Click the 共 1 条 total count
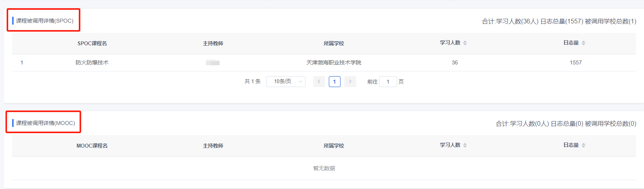The height and width of the screenshot is (189, 644). click(252, 82)
